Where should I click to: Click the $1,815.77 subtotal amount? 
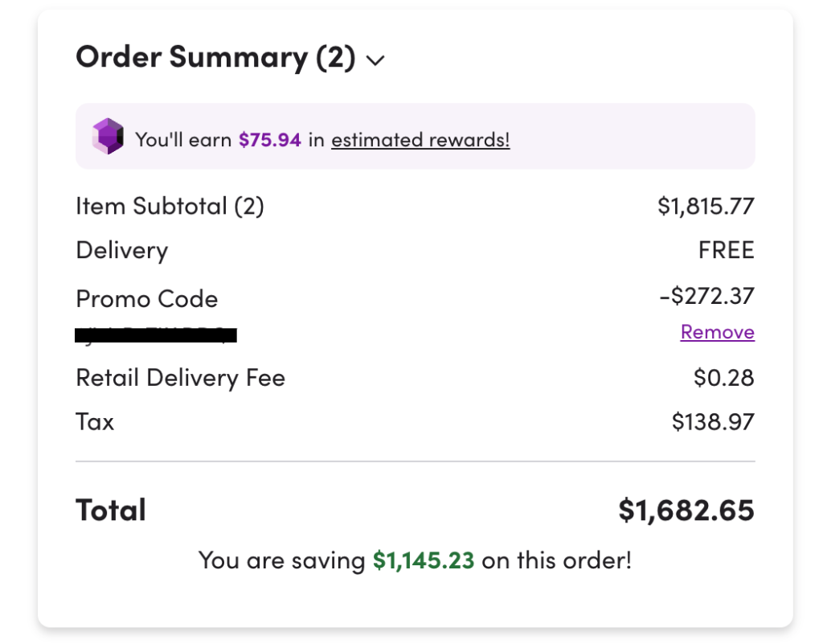(x=706, y=207)
